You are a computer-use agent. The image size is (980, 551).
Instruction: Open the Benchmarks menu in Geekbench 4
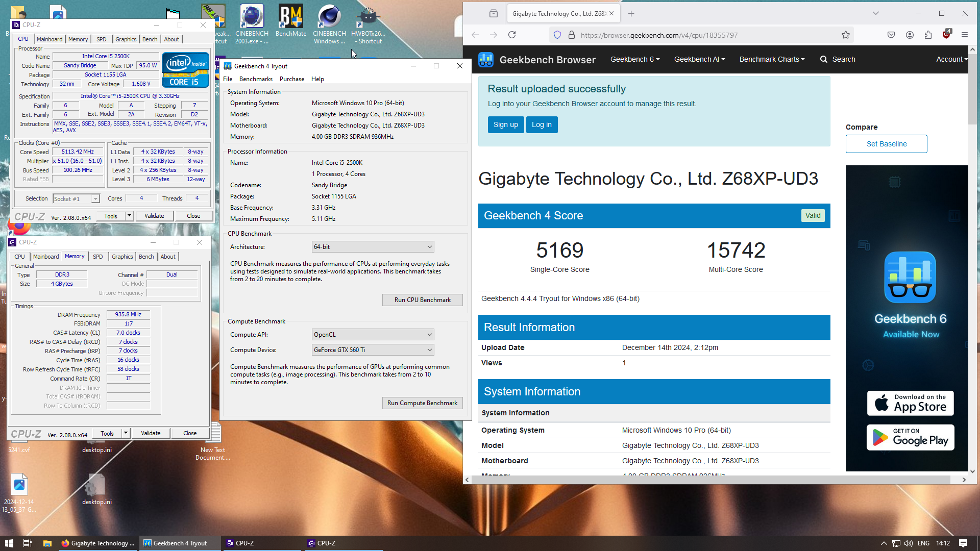pos(256,79)
